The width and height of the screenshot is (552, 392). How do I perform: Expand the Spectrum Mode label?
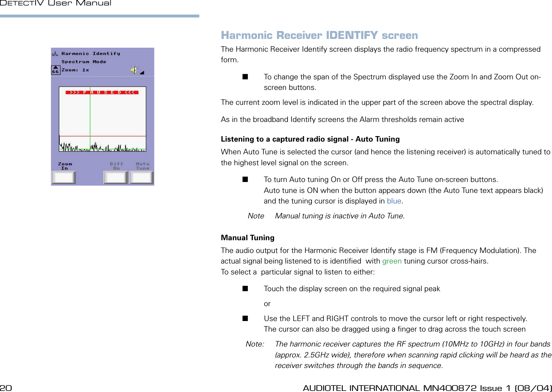click(83, 61)
